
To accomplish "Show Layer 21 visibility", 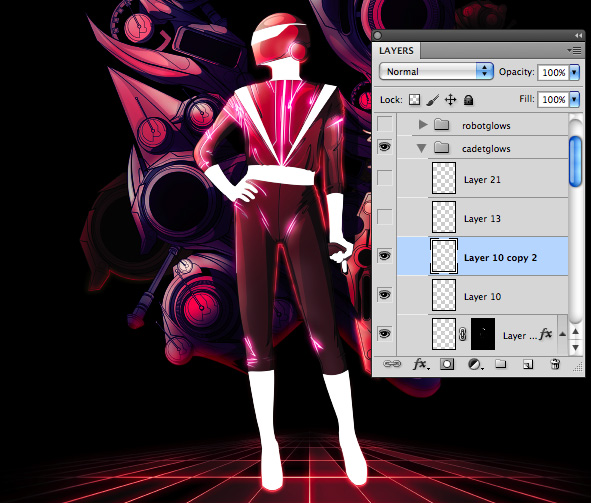I will [x=384, y=178].
